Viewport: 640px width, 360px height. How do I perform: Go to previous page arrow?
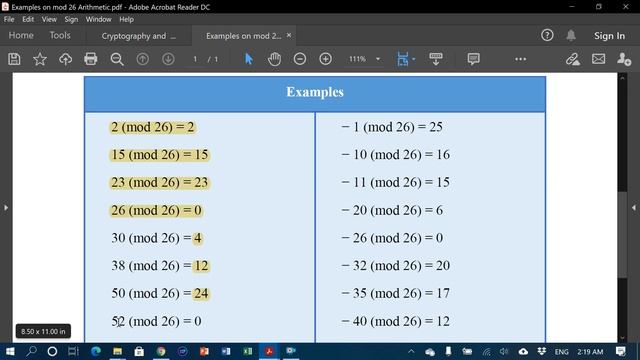(x=142, y=59)
